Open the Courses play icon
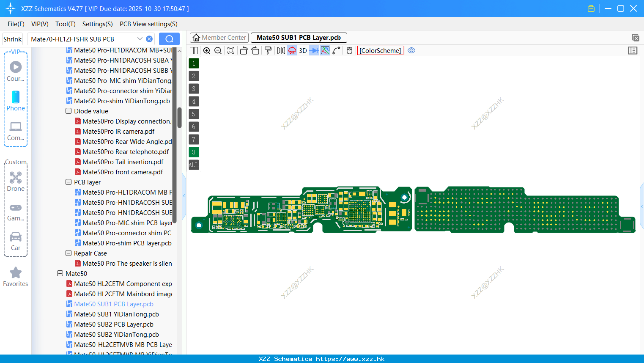The image size is (644, 363). [x=16, y=67]
